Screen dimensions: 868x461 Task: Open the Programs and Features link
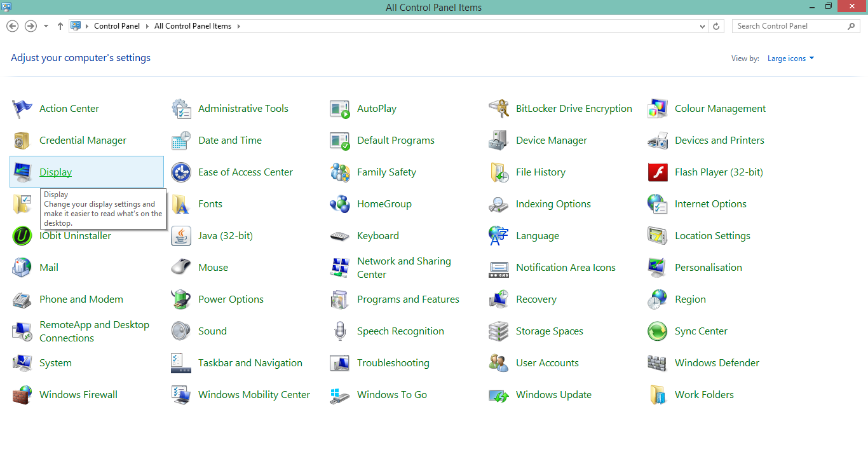click(408, 299)
